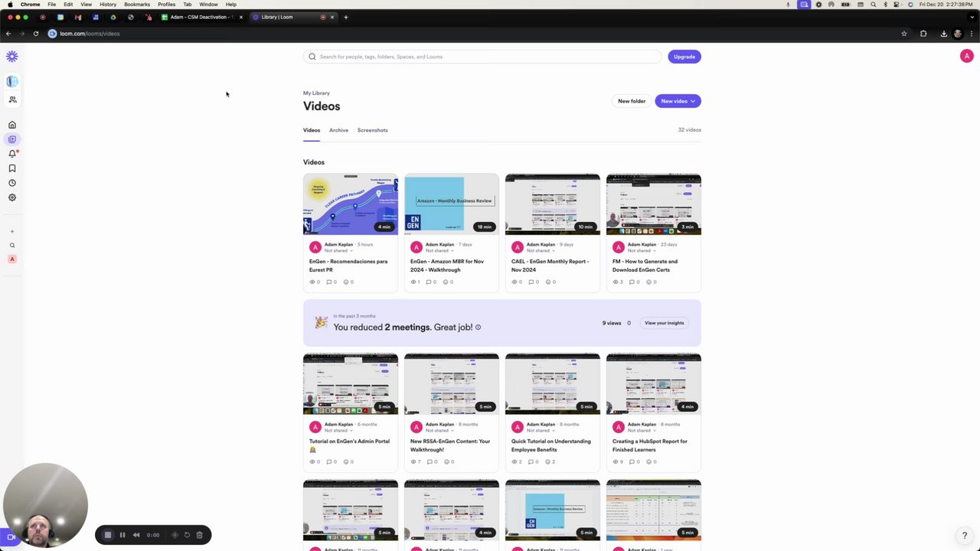Open EnGen - Amazon MBR for Nov 2024 title
980x551 pixels.
coord(447,266)
